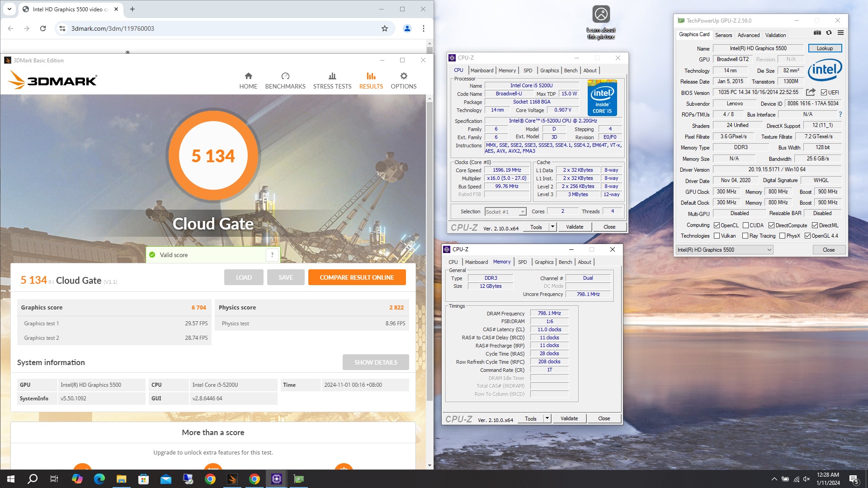Toggle the UEFI checkbox in GPU-Z
Screen dimensions: 868x488
pos(824,93)
